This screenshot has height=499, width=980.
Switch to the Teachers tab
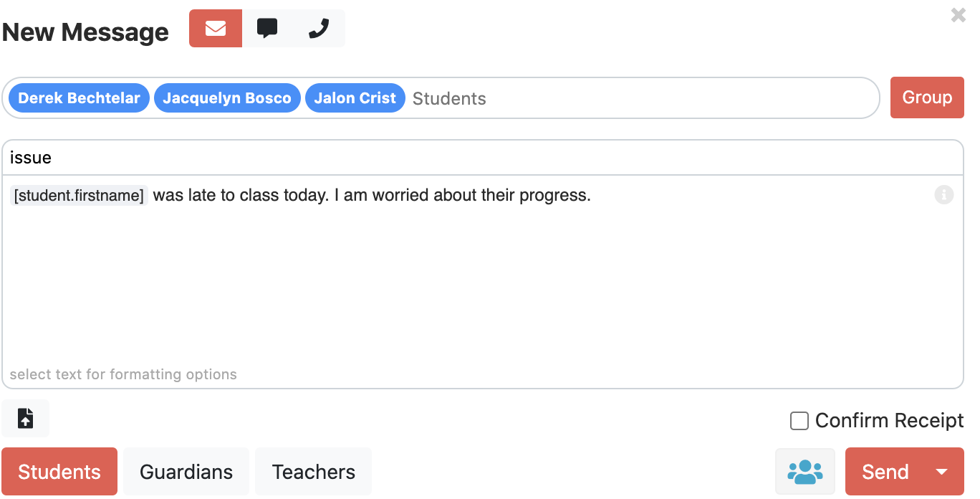tap(313, 471)
